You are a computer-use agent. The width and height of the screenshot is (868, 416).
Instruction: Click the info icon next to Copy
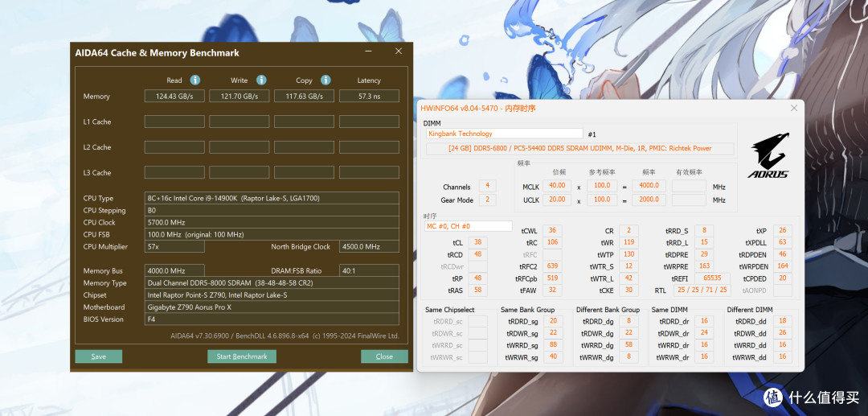(x=325, y=80)
